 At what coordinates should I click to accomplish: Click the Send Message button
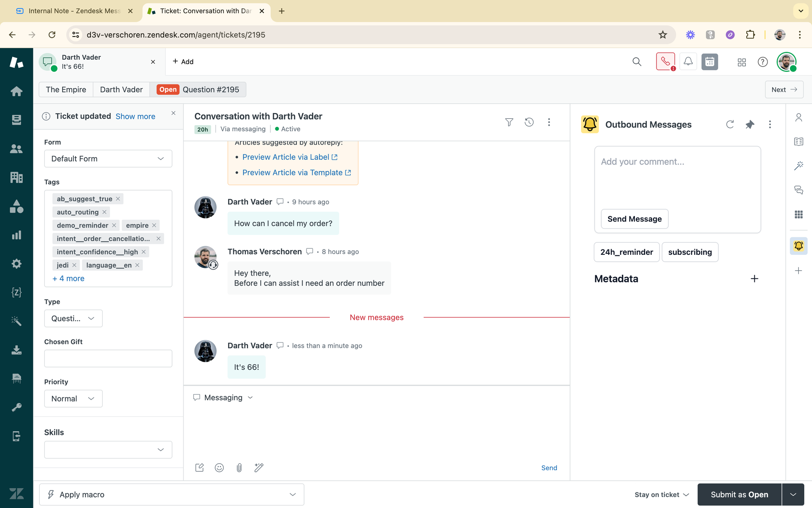click(x=634, y=219)
